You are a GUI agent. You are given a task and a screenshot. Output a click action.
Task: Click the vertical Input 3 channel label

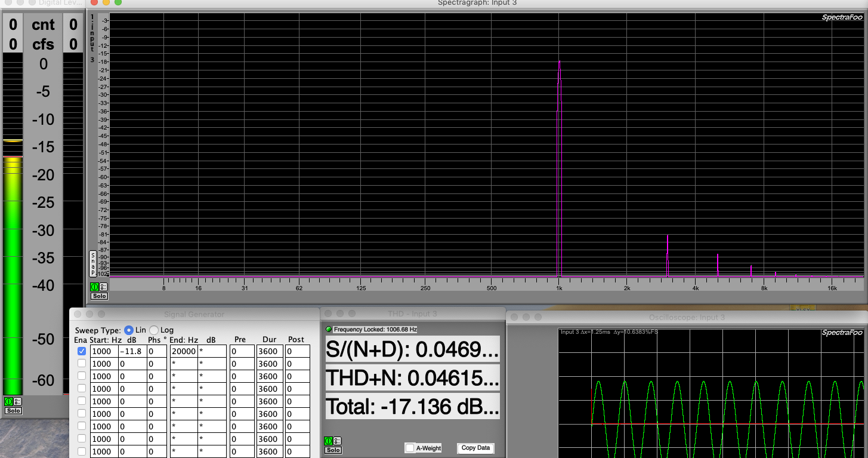pos(92,39)
